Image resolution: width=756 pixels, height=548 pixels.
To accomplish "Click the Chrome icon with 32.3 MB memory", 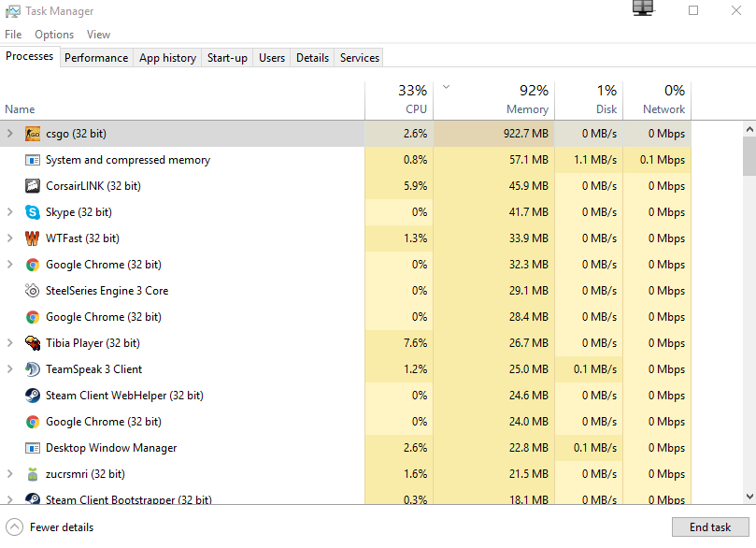I will 33,265.
